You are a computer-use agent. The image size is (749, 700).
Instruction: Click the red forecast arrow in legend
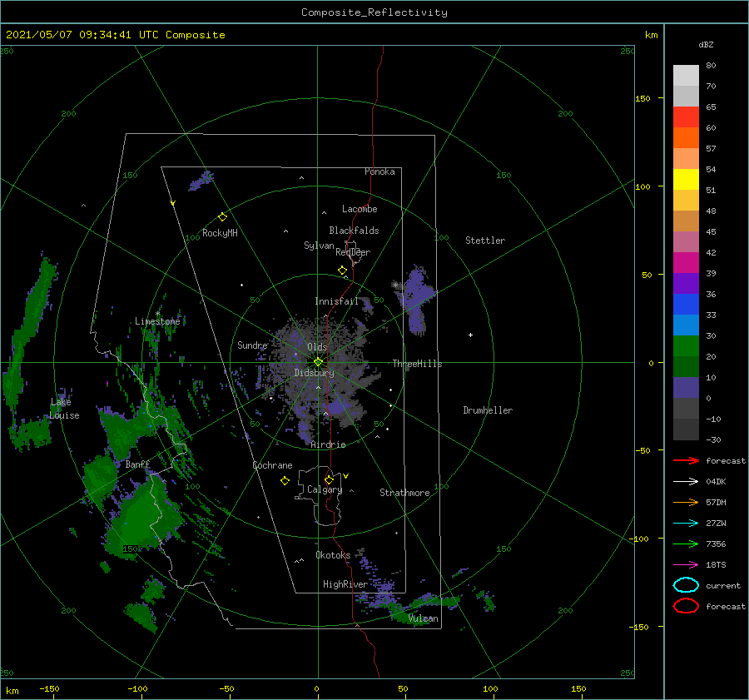[686, 460]
